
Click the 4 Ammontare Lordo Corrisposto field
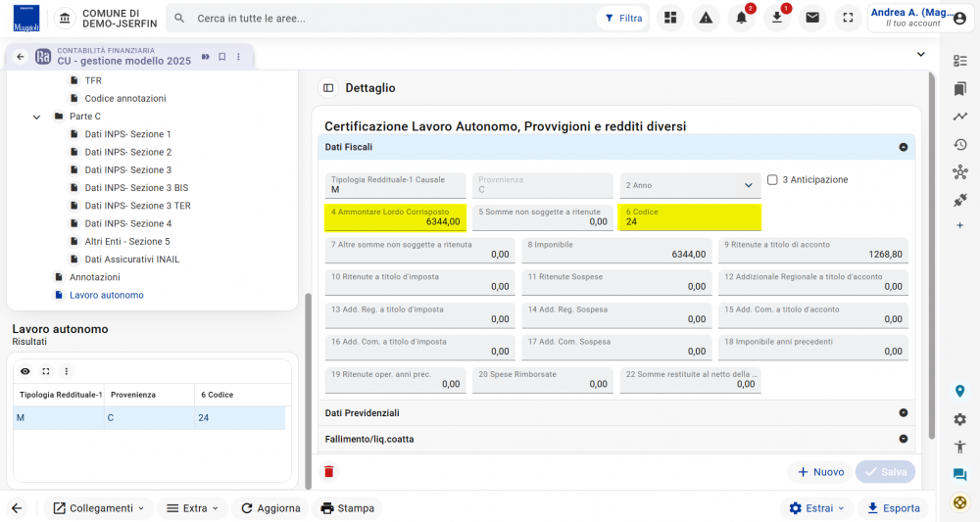point(396,217)
